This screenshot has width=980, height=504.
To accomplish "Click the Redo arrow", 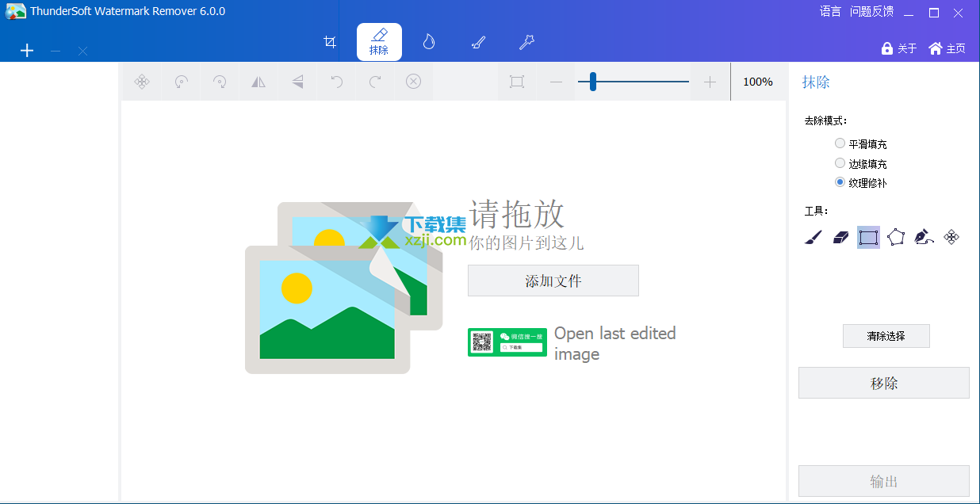I will 375,82.
